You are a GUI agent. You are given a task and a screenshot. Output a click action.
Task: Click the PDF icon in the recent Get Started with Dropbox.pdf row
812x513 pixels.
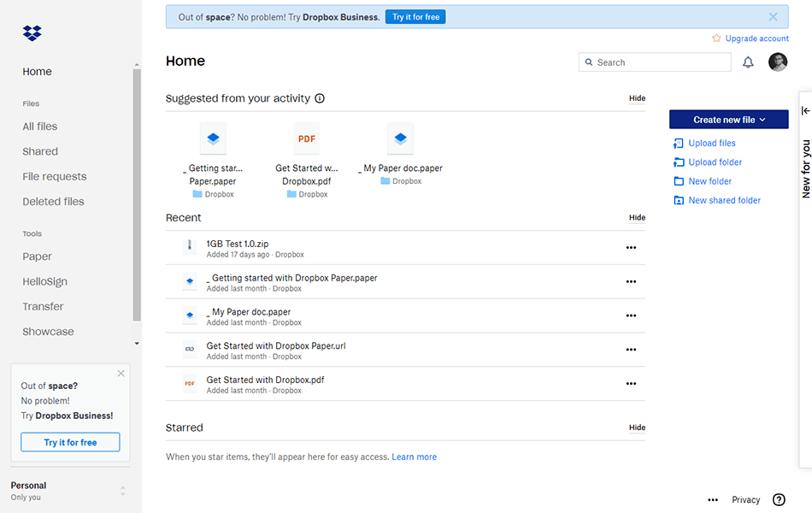tap(190, 383)
